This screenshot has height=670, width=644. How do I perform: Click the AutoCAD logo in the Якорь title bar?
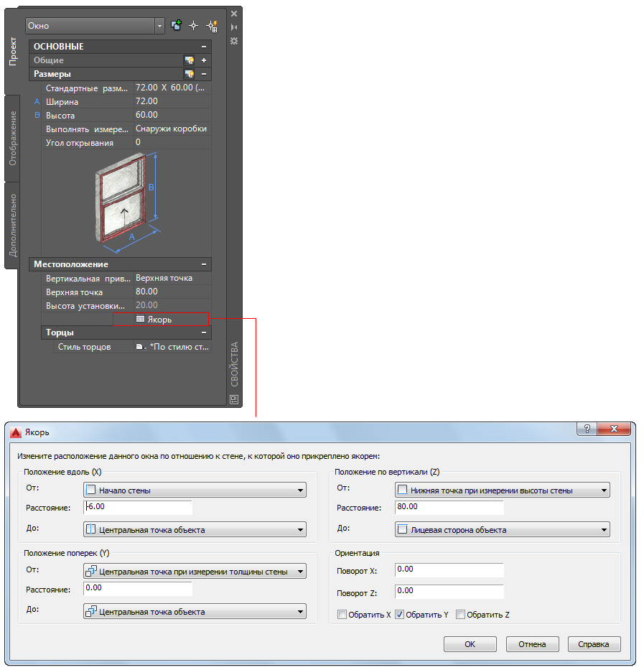click(17, 432)
